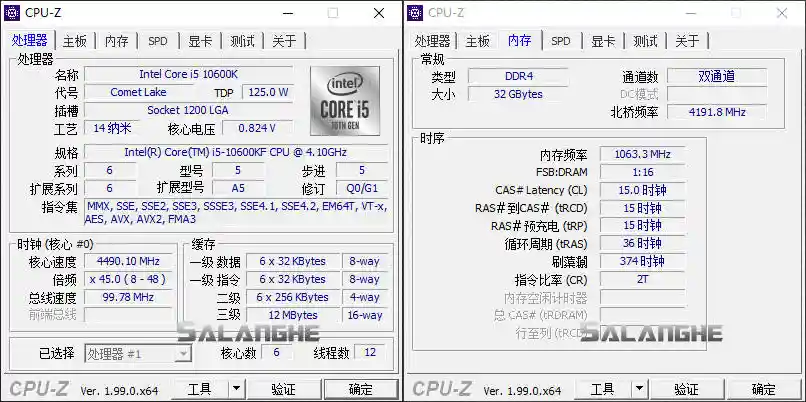Switch to 处理器 tab in right window
The height and width of the screenshot is (402, 806).
tap(432, 41)
